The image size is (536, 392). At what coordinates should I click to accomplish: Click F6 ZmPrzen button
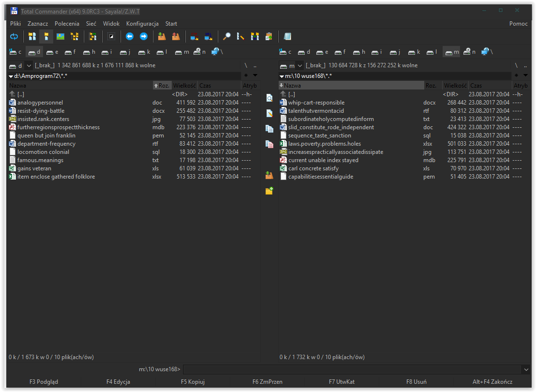pyautogui.click(x=268, y=382)
